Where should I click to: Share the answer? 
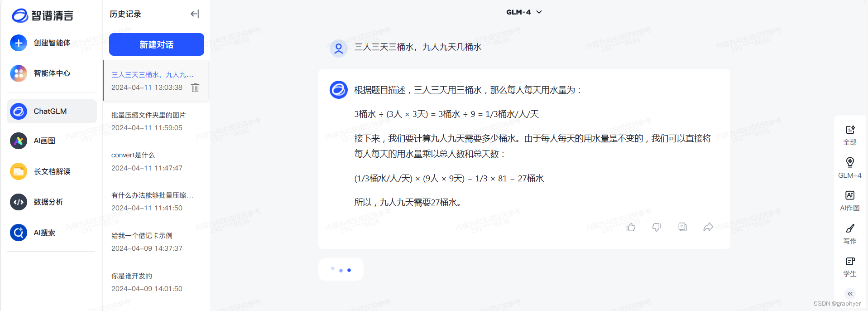[x=708, y=227]
